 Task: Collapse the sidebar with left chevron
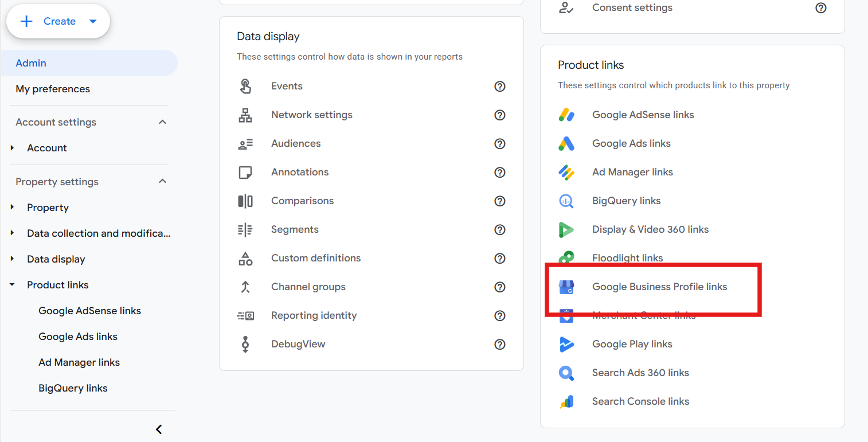point(159,429)
